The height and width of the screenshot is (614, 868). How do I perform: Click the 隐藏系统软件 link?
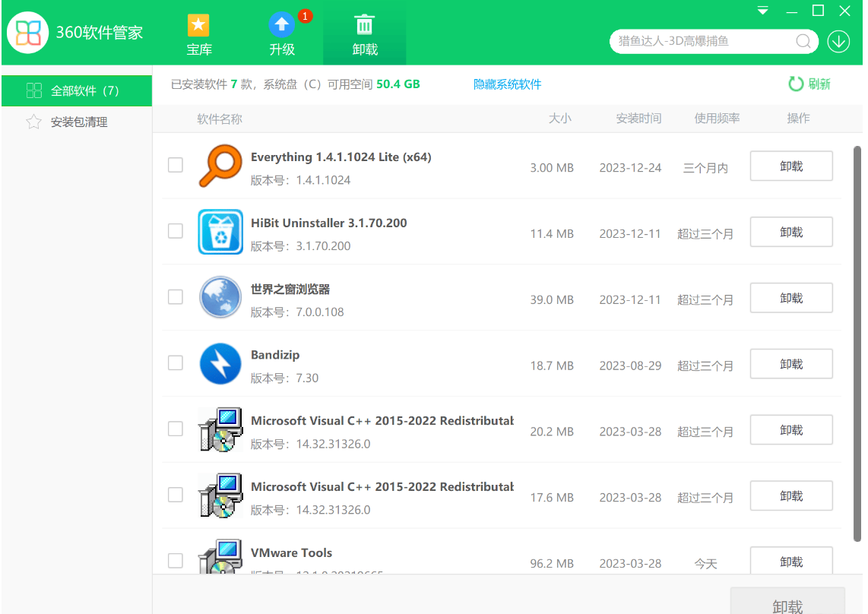click(507, 84)
